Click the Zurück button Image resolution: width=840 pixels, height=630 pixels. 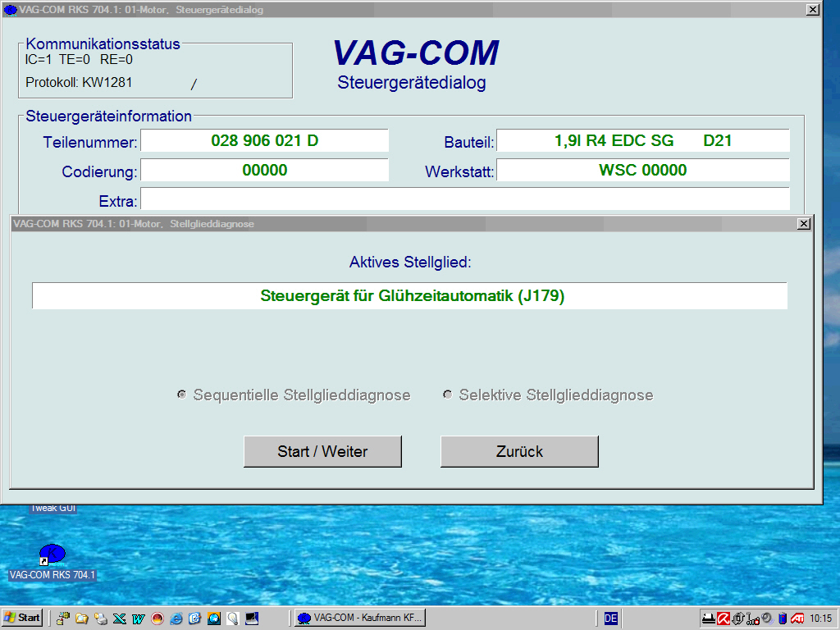pos(519,451)
